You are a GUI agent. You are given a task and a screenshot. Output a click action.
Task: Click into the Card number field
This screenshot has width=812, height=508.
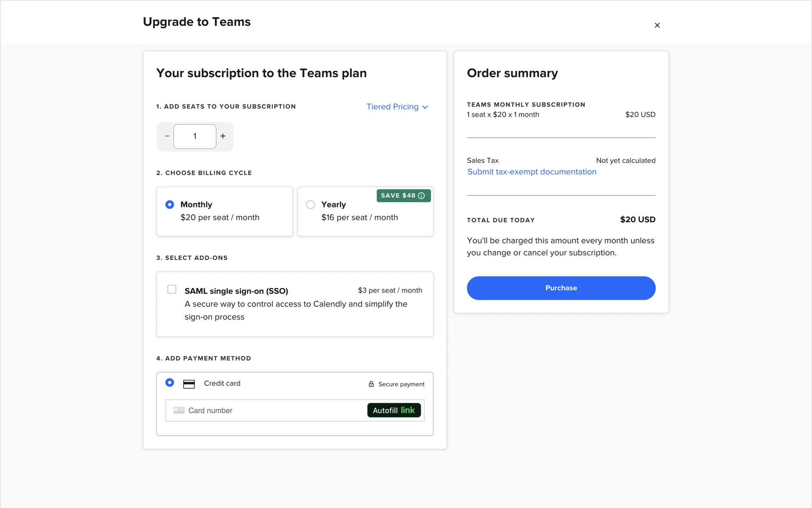click(275, 411)
